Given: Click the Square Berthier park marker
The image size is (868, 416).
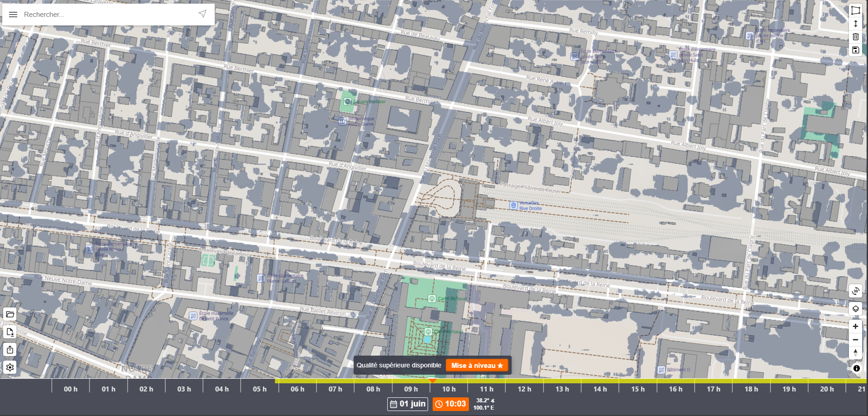Looking at the screenshot, I should click(348, 102).
